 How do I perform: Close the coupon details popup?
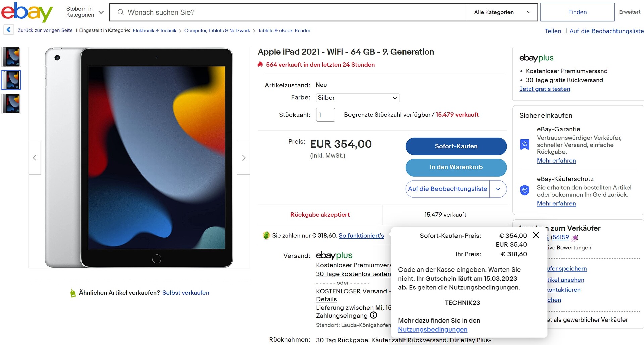click(536, 235)
